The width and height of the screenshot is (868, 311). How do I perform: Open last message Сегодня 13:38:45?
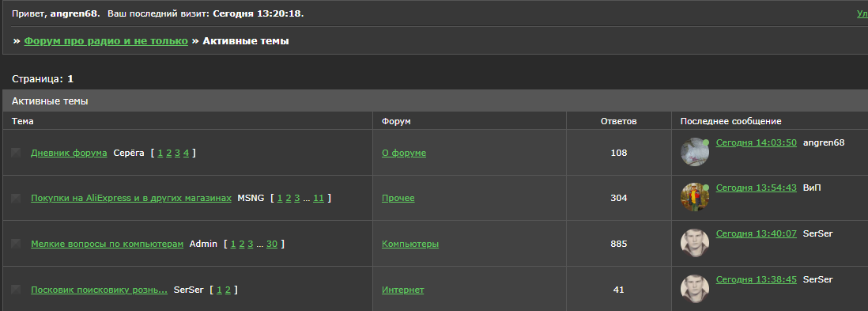point(757,279)
